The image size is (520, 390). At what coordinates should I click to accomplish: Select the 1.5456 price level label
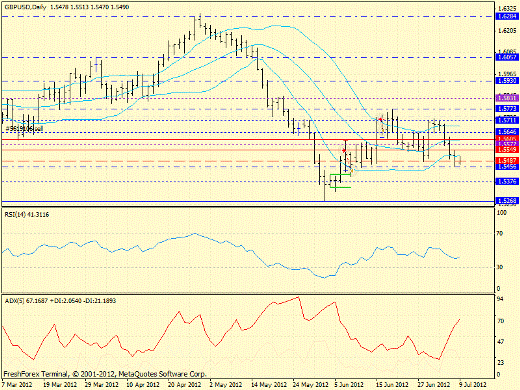(x=507, y=167)
